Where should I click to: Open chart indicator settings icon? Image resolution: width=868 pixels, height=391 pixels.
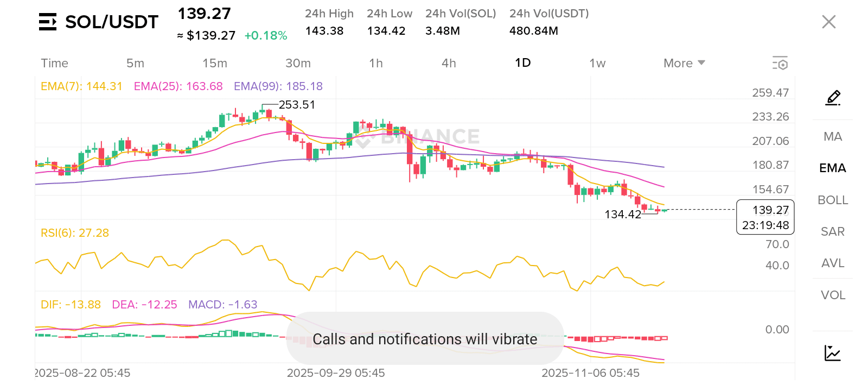[x=780, y=63]
